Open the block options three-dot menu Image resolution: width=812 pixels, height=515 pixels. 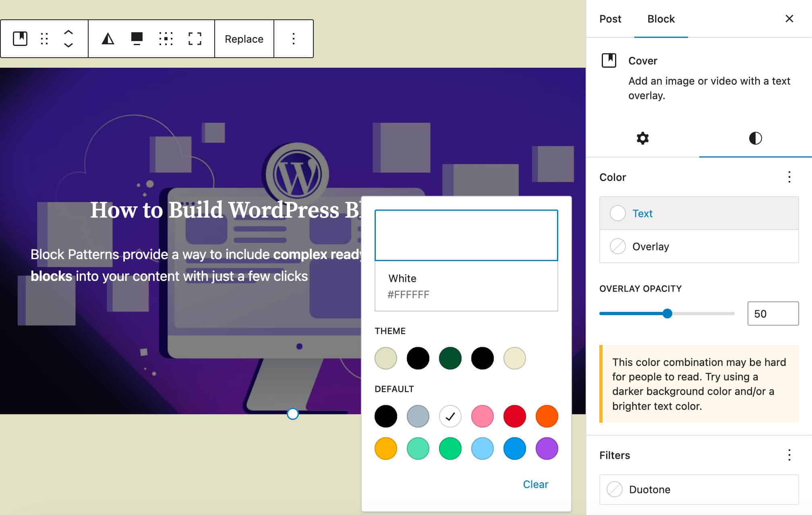tap(293, 39)
